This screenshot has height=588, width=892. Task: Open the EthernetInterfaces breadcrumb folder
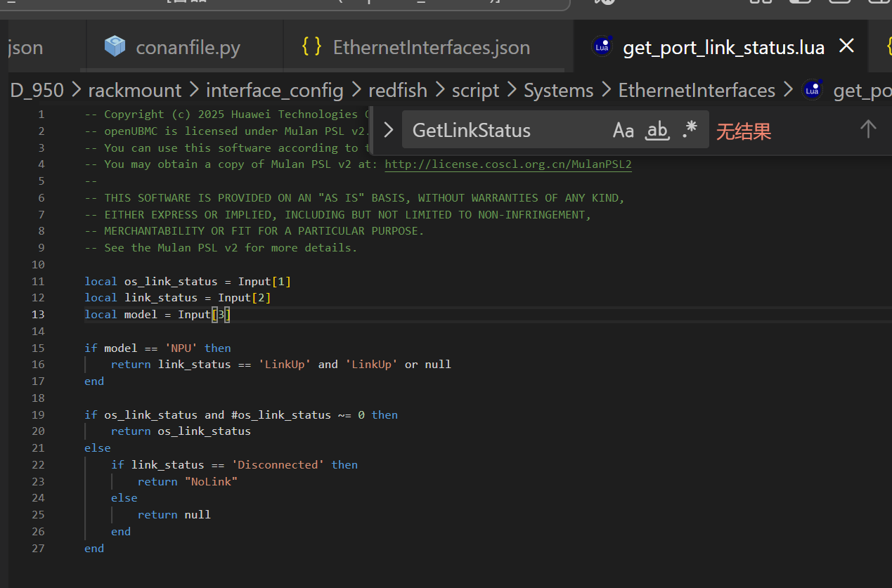pyautogui.click(x=696, y=91)
